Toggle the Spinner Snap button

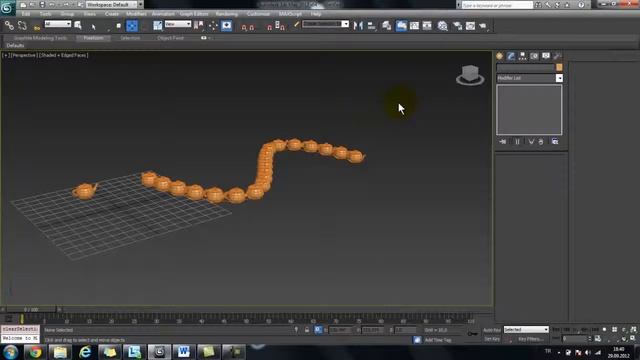(x=280, y=26)
